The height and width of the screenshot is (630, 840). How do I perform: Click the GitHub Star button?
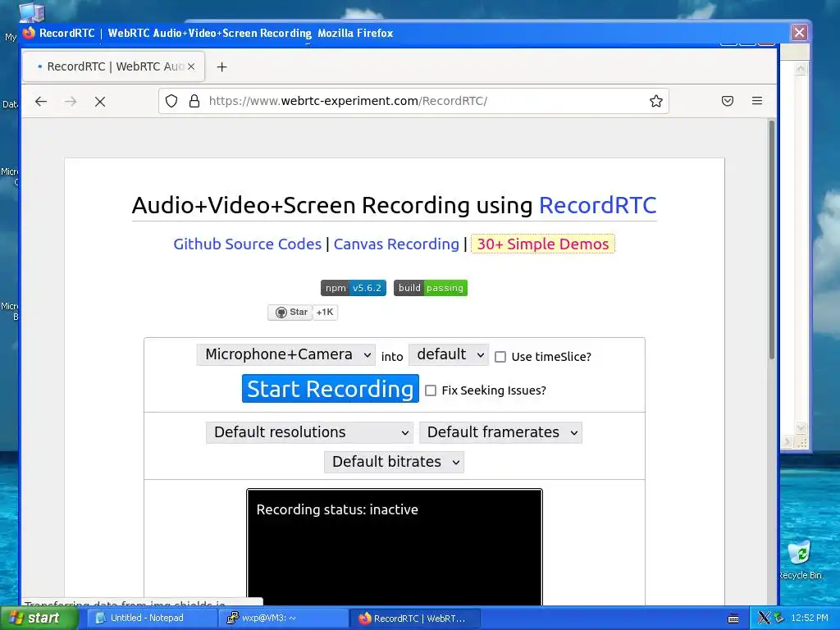pyautogui.click(x=290, y=313)
